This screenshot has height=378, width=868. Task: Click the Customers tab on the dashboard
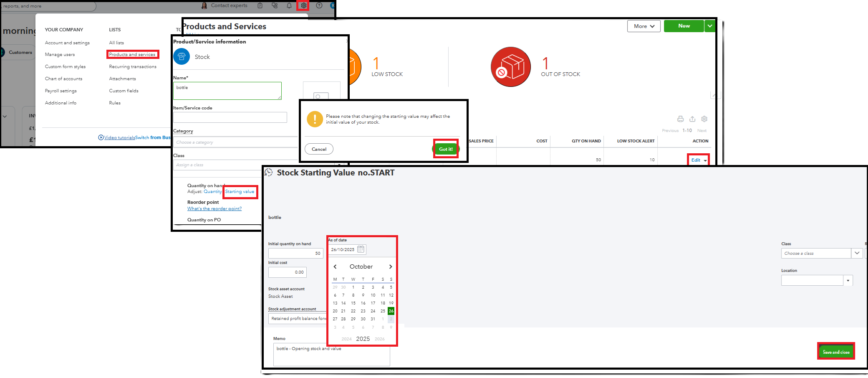coord(20,52)
